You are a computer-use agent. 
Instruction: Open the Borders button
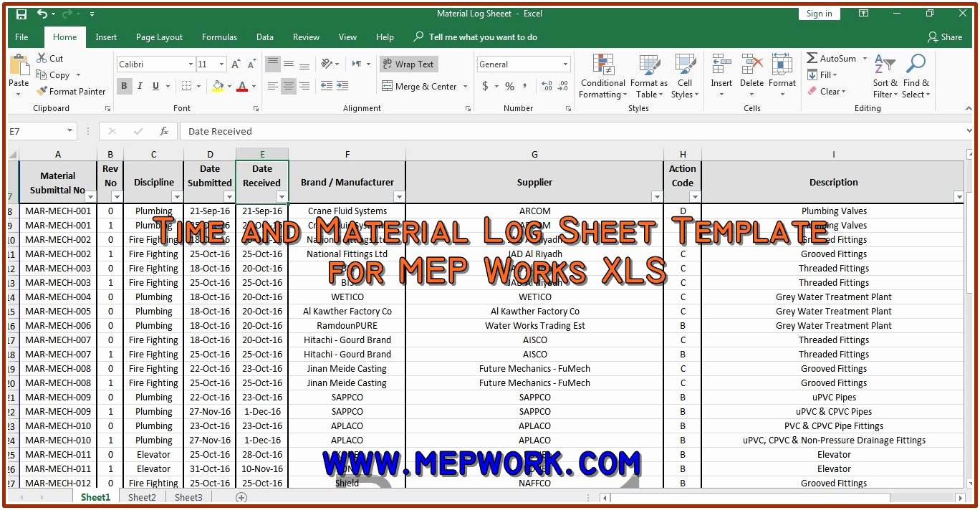(x=186, y=86)
